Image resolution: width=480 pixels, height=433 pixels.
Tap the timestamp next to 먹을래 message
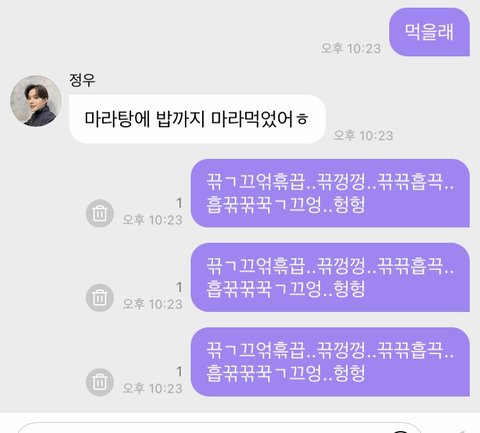click(351, 49)
